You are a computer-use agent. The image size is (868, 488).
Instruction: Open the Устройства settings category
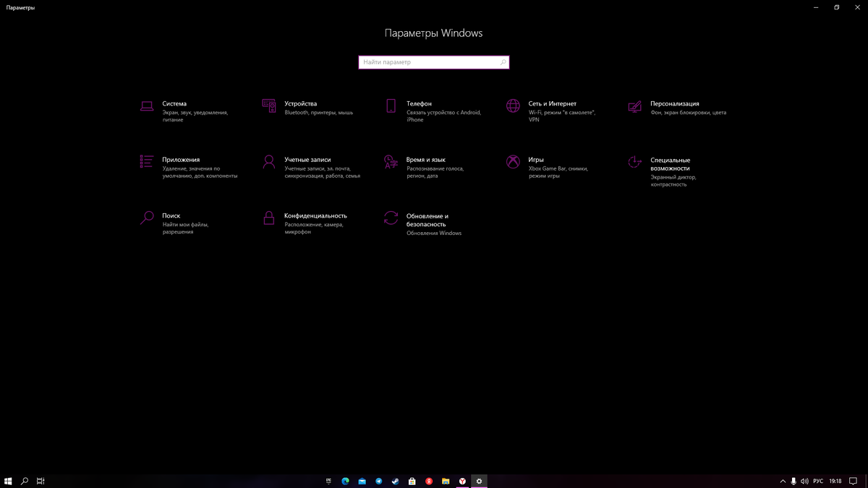click(x=307, y=108)
